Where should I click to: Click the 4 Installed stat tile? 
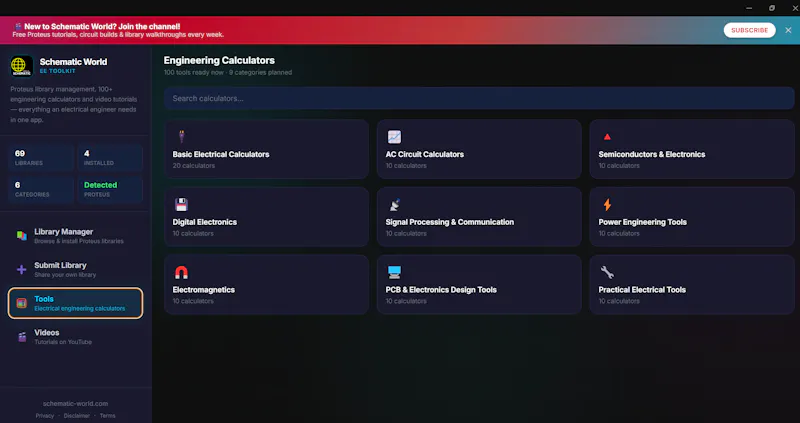point(110,158)
